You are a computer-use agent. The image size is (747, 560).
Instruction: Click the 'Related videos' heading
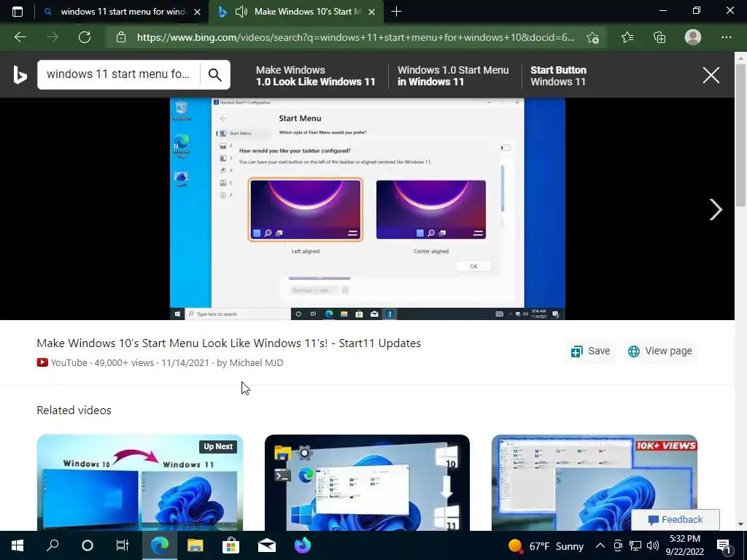[x=74, y=411]
